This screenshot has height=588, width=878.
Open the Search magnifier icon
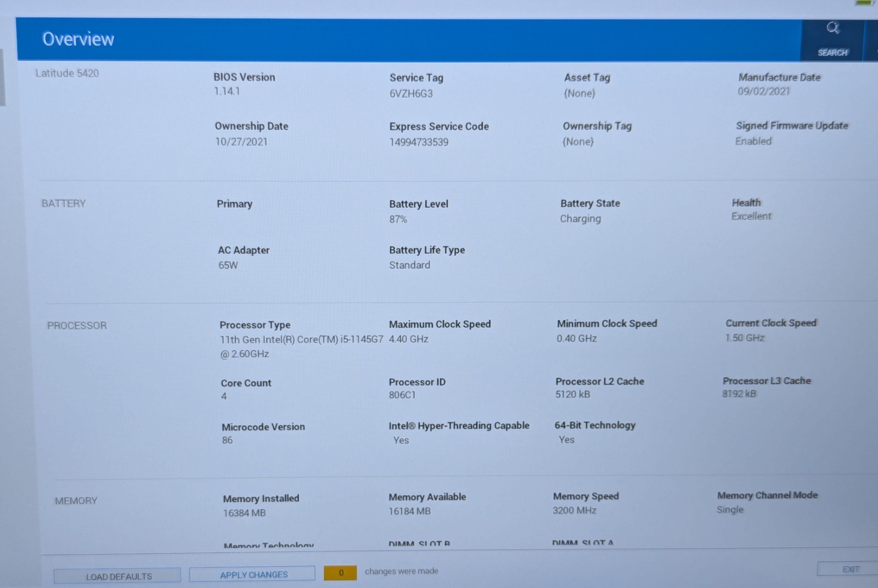pos(832,28)
